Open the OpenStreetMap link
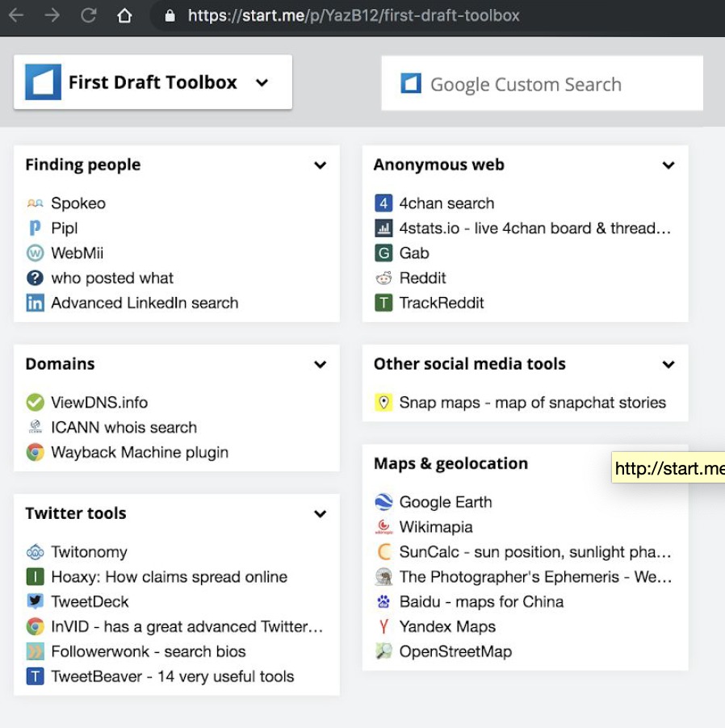Image resolution: width=725 pixels, height=728 pixels. 455,652
